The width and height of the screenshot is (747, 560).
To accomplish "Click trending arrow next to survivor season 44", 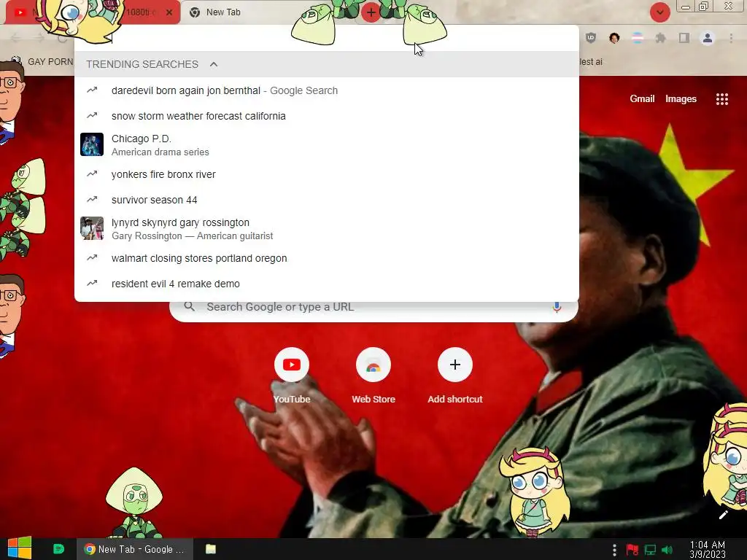I will pos(92,200).
